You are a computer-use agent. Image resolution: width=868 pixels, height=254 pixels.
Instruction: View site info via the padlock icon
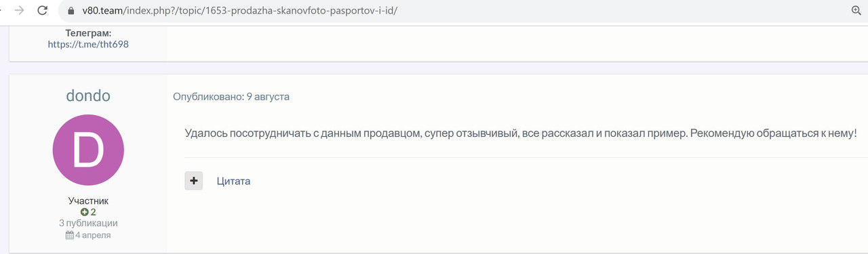71,11
